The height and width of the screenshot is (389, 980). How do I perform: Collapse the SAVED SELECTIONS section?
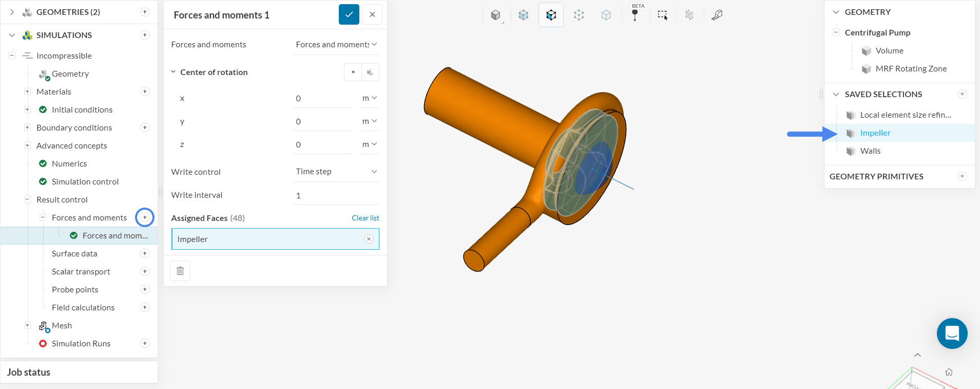836,95
